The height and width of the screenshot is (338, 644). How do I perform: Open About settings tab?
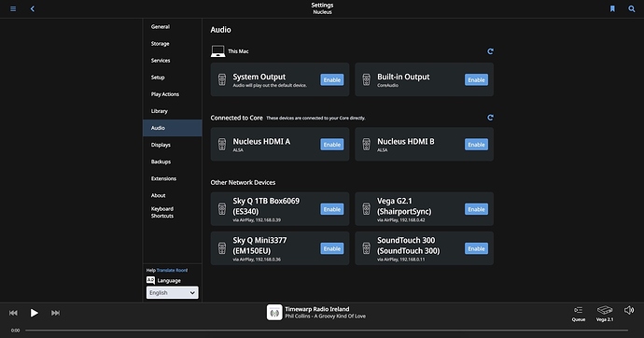[172, 195]
